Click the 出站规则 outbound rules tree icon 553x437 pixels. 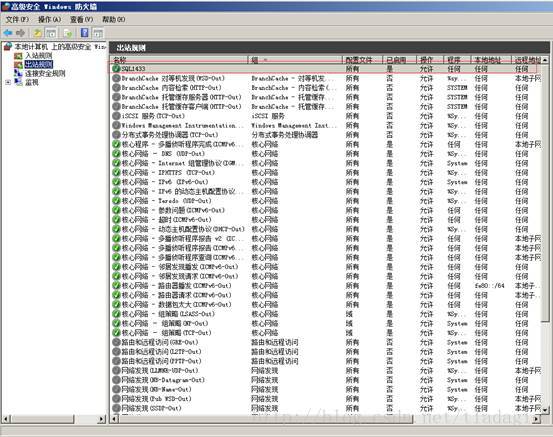pyautogui.click(x=18, y=65)
